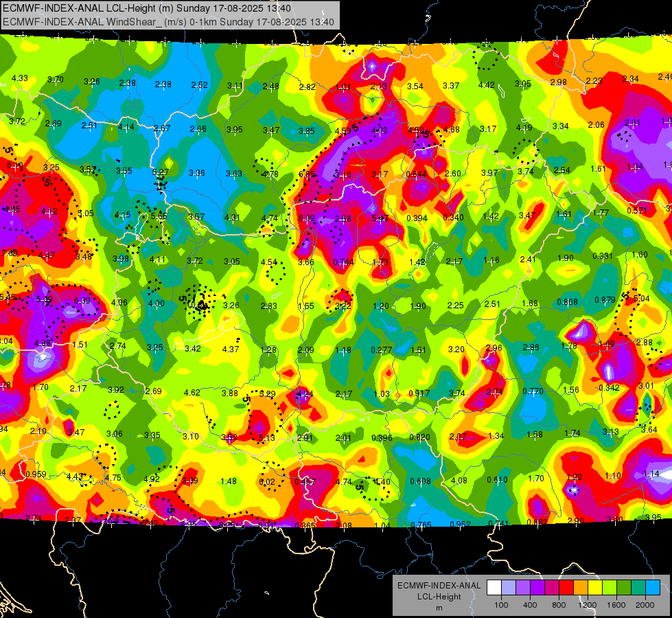This screenshot has height=618, width=672.
Task: Click the wind shear value 6.02
Action: click(x=266, y=482)
